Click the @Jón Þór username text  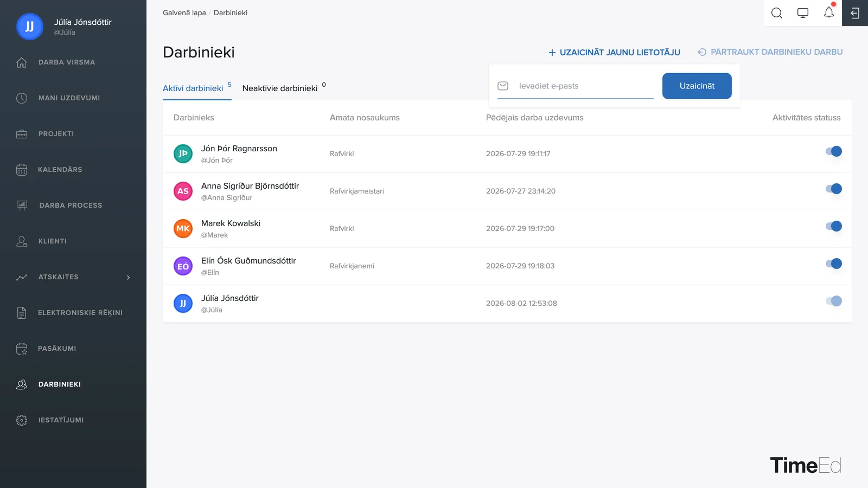[x=217, y=160]
